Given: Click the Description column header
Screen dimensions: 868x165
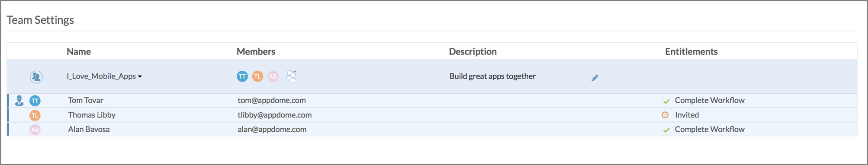Looking at the screenshot, I should click(473, 51).
